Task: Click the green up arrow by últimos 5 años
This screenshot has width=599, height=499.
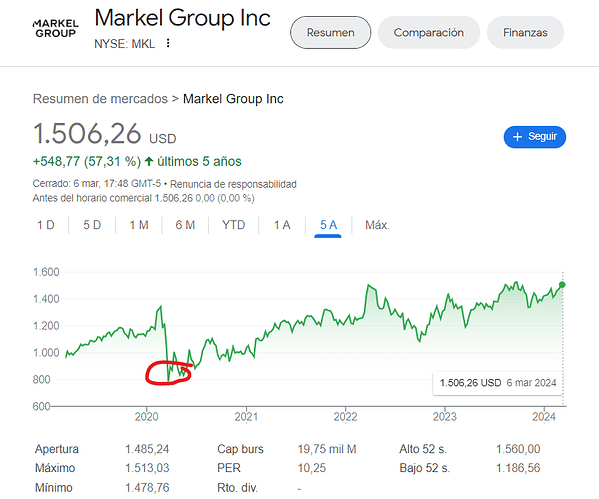Action: 149,162
